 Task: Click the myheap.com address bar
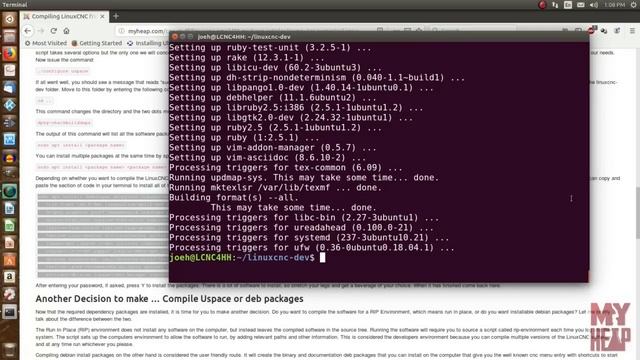point(143,31)
